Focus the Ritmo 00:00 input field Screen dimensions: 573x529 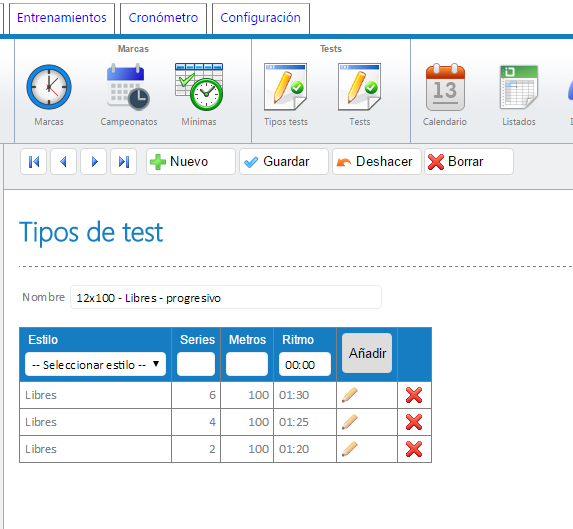point(305,364)
